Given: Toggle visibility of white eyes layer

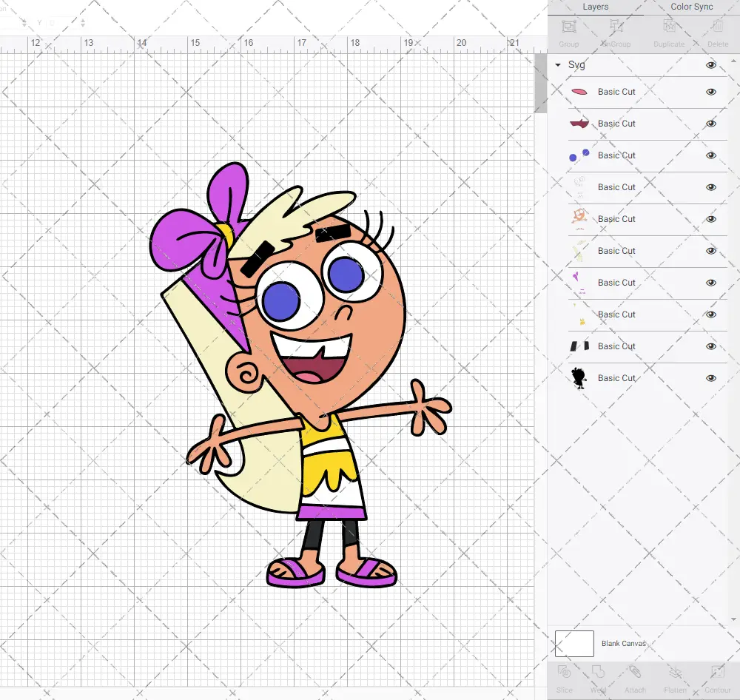Looking at the screenshot, I should coord(710,187).
